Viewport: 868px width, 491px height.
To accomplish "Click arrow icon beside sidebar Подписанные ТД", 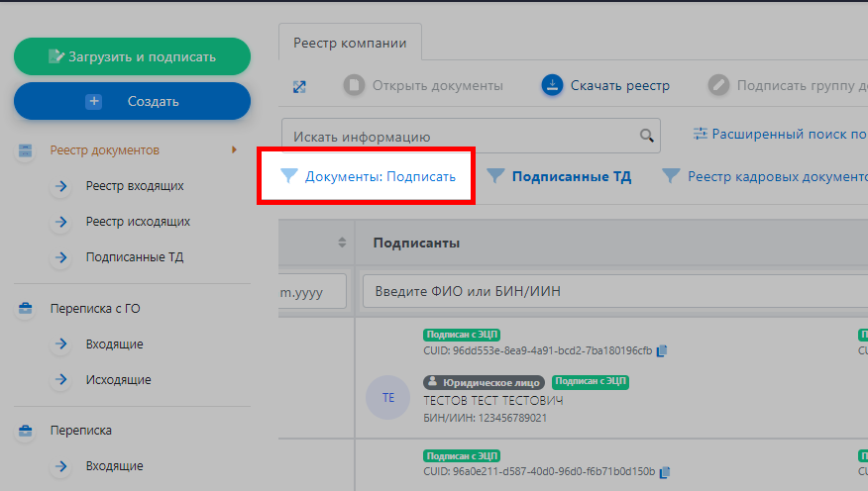I will point(60,257).
